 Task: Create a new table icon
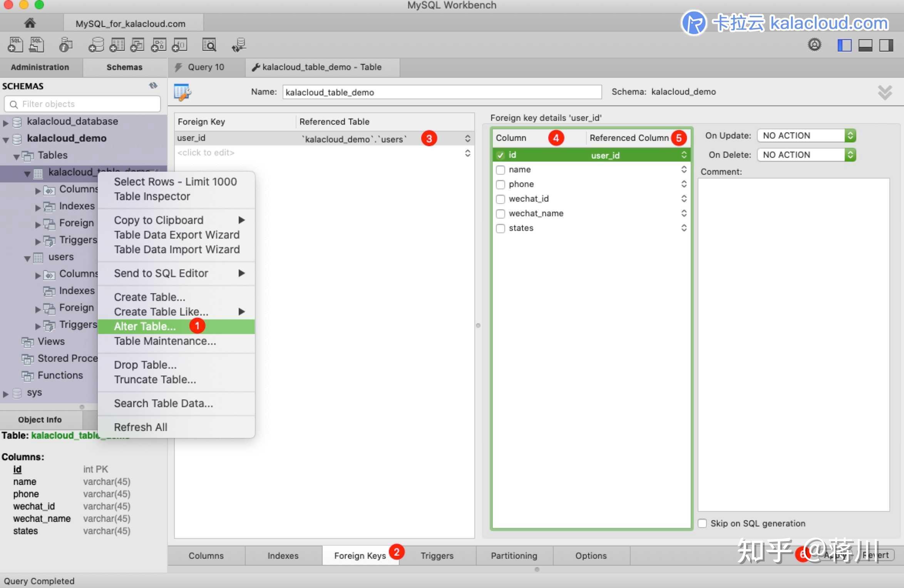[117, 44]
